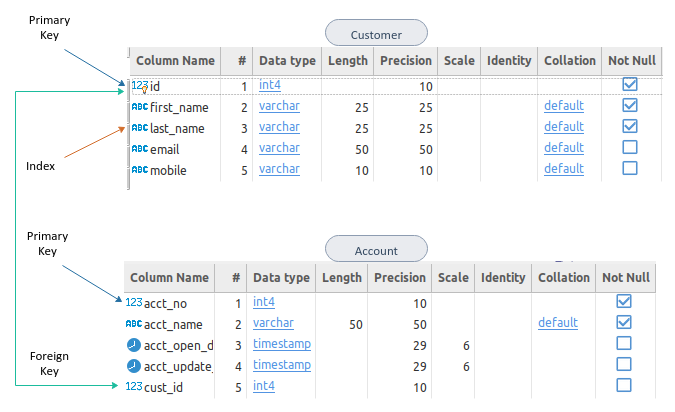Open the int4 data type for id

click(270, 85)
